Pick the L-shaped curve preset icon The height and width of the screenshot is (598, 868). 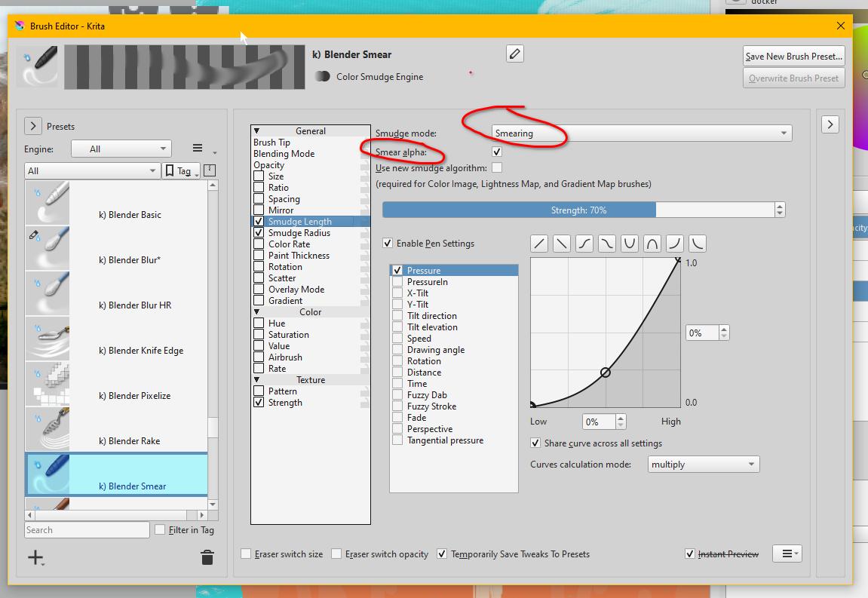698,244
